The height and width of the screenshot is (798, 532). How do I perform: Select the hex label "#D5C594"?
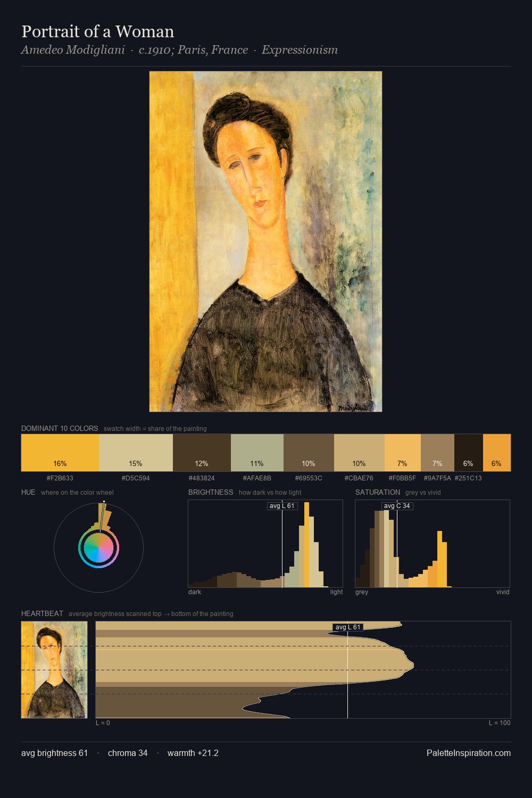coord(136,478)
